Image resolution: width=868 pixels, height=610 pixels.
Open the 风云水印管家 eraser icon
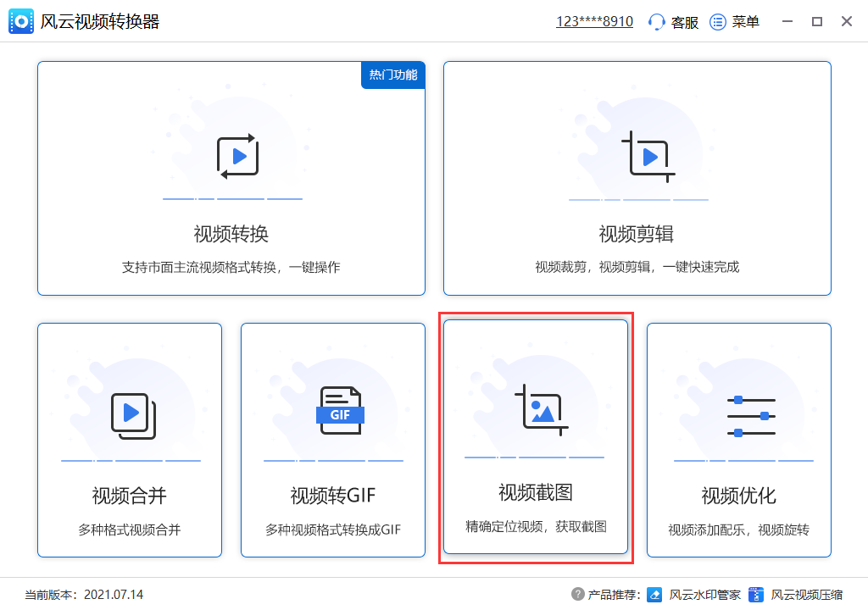[x=654, y=595]
